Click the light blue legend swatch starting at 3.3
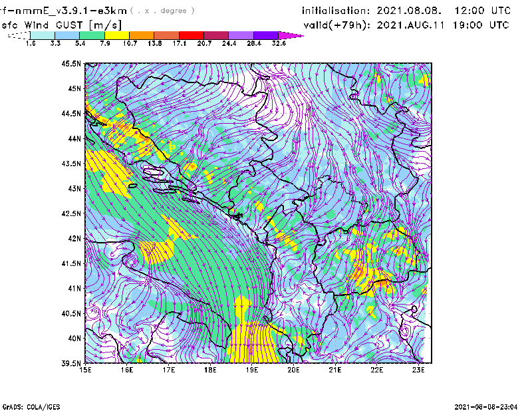 click(67, 35)
